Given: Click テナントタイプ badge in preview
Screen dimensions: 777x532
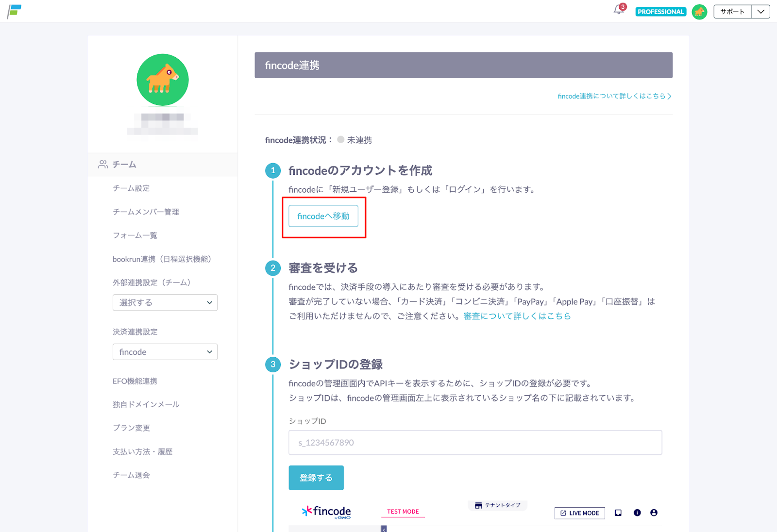Looking at the screenshot, I should tap(498, 505).
